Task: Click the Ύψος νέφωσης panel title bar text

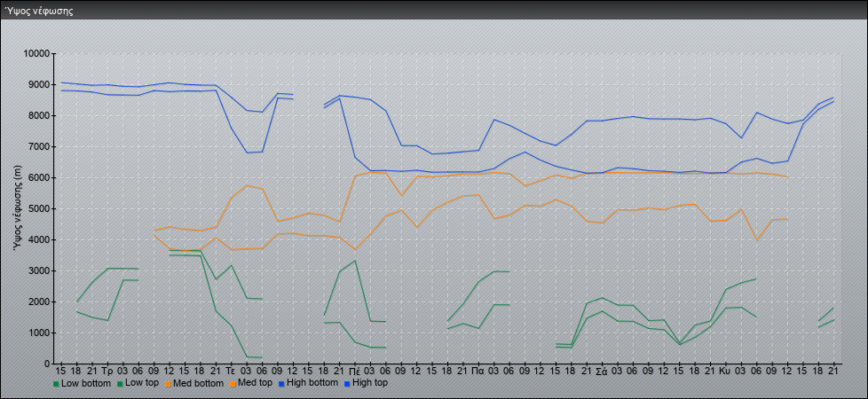Action: click(x=39, y=11)
